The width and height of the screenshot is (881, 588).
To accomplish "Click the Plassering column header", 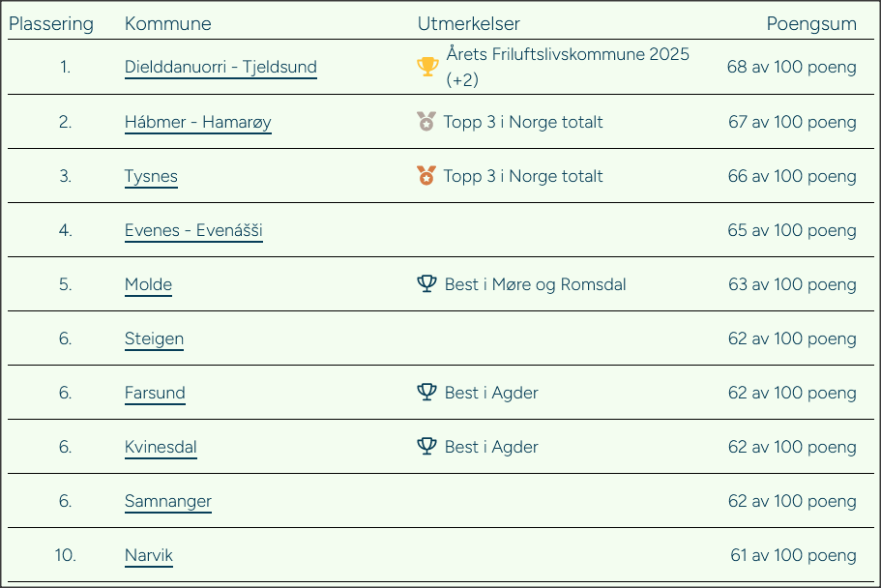I will click(51, 24).
